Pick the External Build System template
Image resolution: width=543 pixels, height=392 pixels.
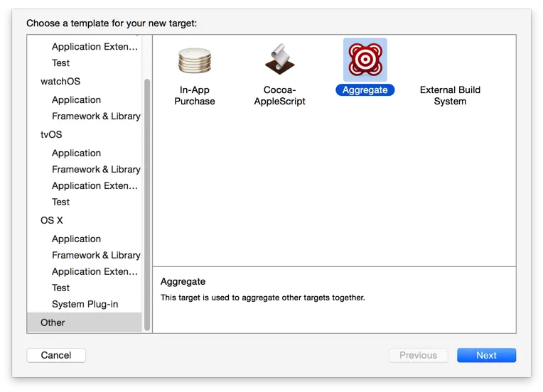pyautogui.click(x=450, y=95)
